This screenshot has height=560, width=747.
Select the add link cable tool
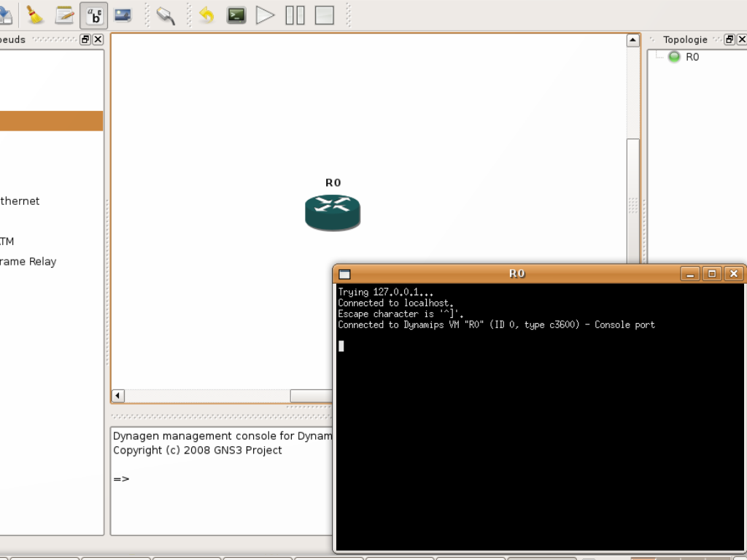[x=166, y=16]
